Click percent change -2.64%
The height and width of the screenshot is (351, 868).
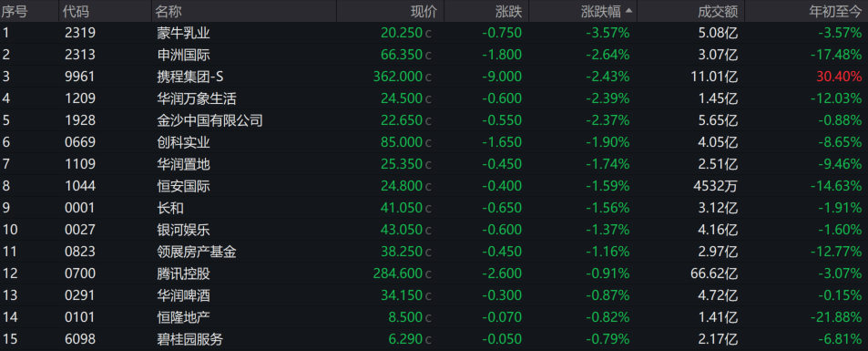tap(608, 55)
